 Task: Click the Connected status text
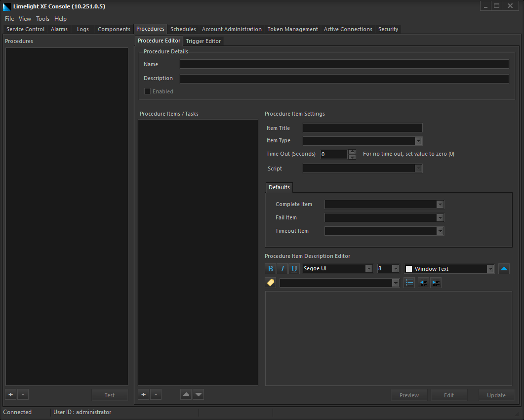tap(17, 412)
